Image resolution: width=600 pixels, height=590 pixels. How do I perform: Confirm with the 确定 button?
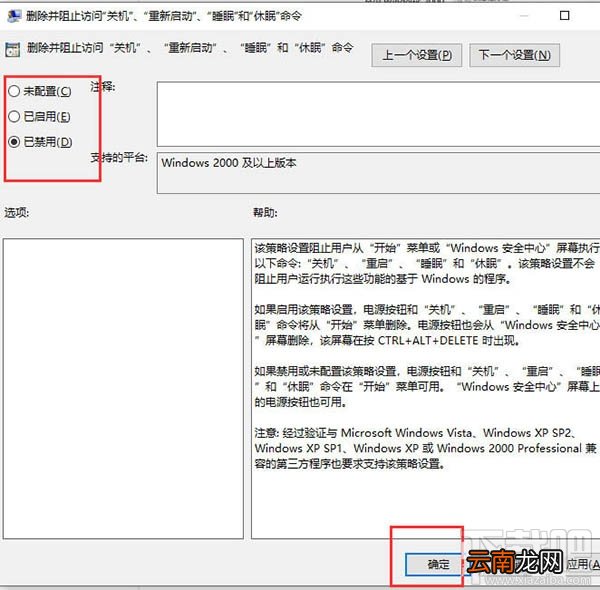(437, 564)
